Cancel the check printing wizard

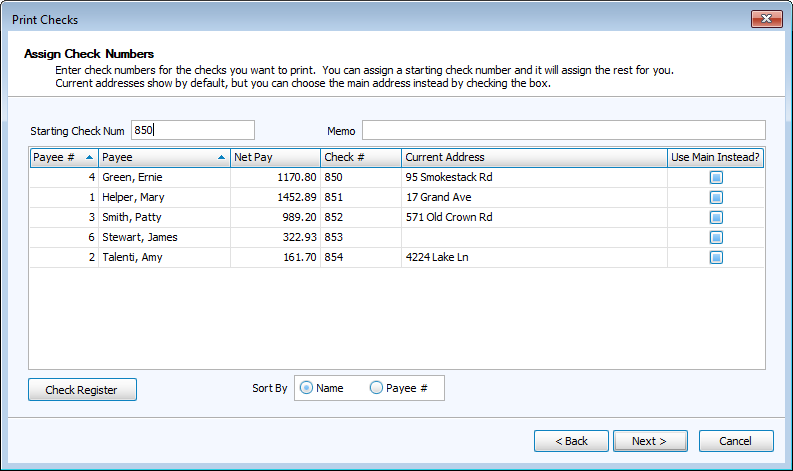click(x=735, y=441)
